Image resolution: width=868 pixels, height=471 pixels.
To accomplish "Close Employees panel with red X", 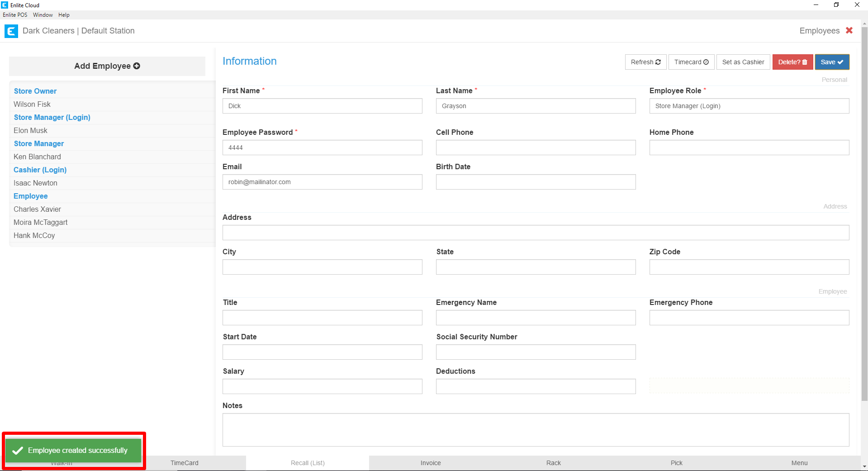I will coord(849,30).
